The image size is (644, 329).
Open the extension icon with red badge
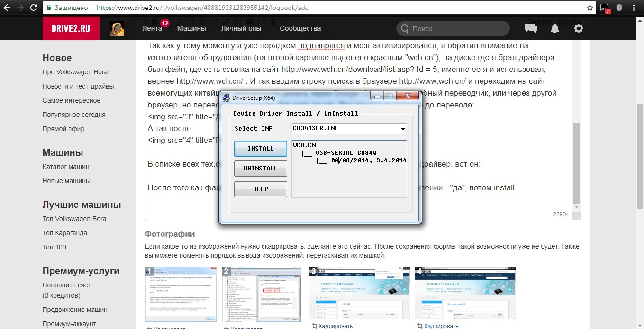[x=605, y=8]
